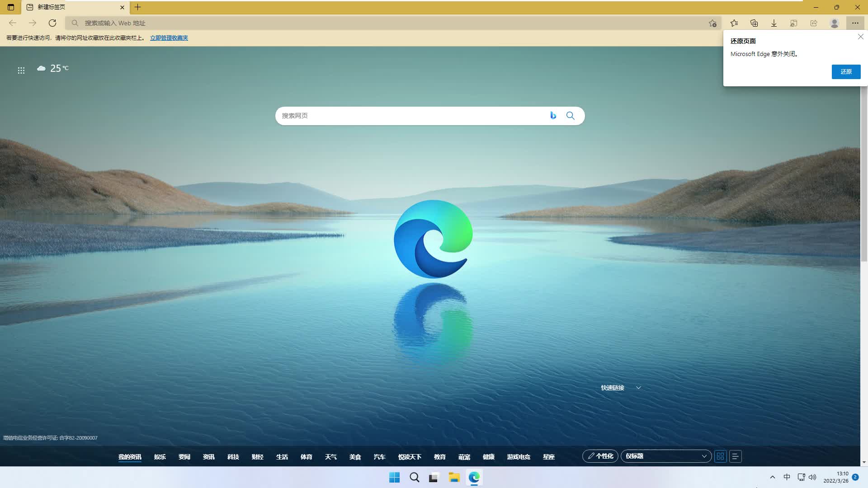Open the Downloads icon
This screenshot has width=868, height=488.
774,23
